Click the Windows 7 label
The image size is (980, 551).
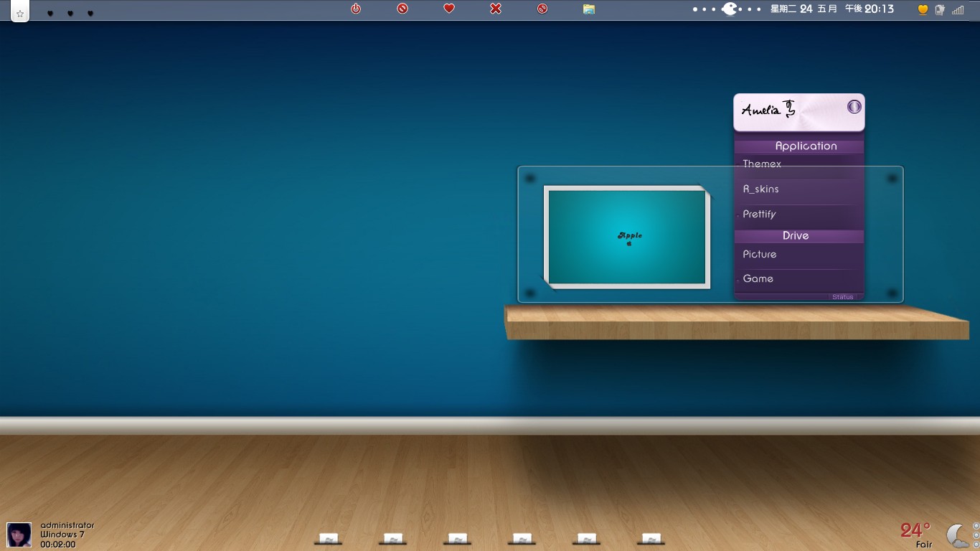[62, 535]
